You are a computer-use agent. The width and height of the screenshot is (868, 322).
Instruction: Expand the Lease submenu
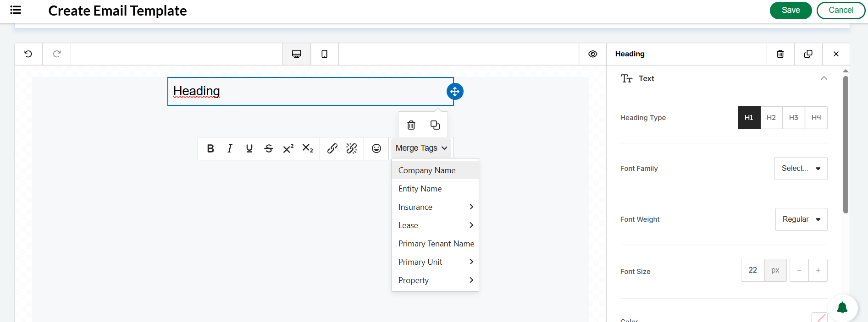click(435, 225)
